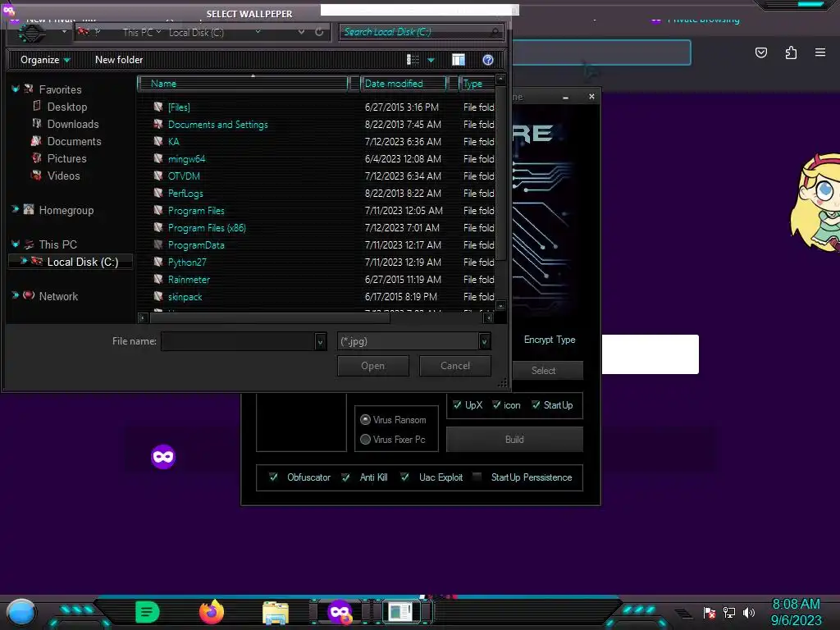Select the Python27 folder icon

coord(158,262)
